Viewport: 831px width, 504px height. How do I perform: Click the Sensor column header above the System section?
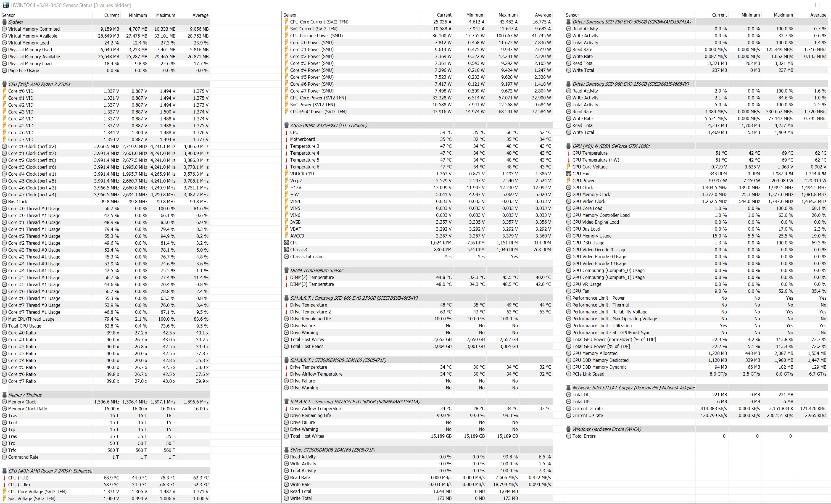point(46,15)
